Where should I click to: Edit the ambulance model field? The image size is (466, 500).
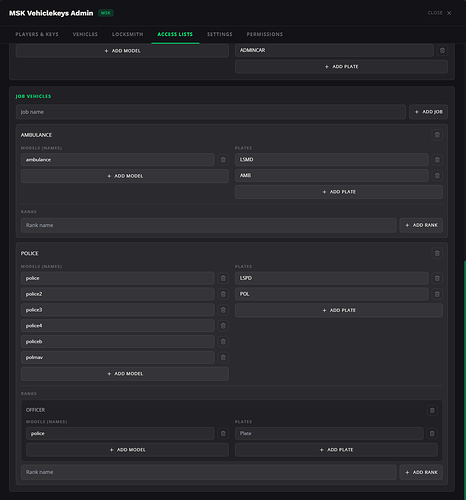(x=118, y=160)
